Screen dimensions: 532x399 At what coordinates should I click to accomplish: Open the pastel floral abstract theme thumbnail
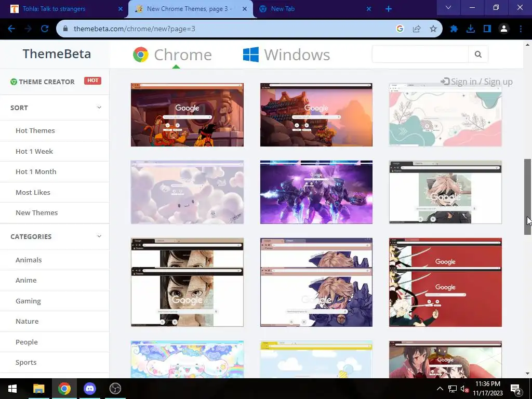(x=445, y=115)
